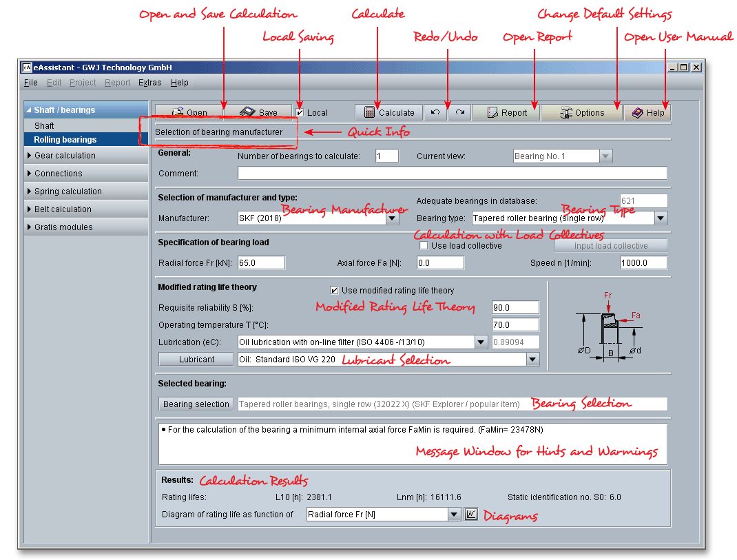Image resolution: width=737 pixels, height=560 pixels.
Task: Enable the Use load collective checkbox
Action: point(424,246)
